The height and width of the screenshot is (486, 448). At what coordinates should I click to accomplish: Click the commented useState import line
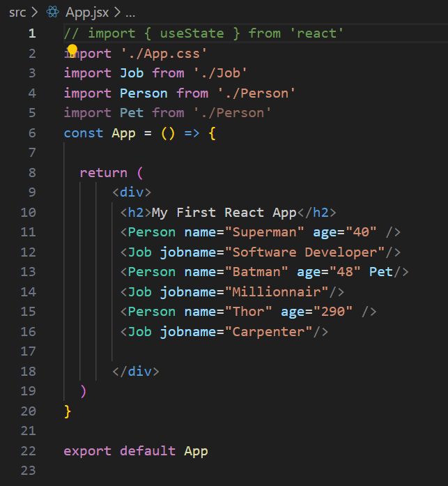click(203, 33)
